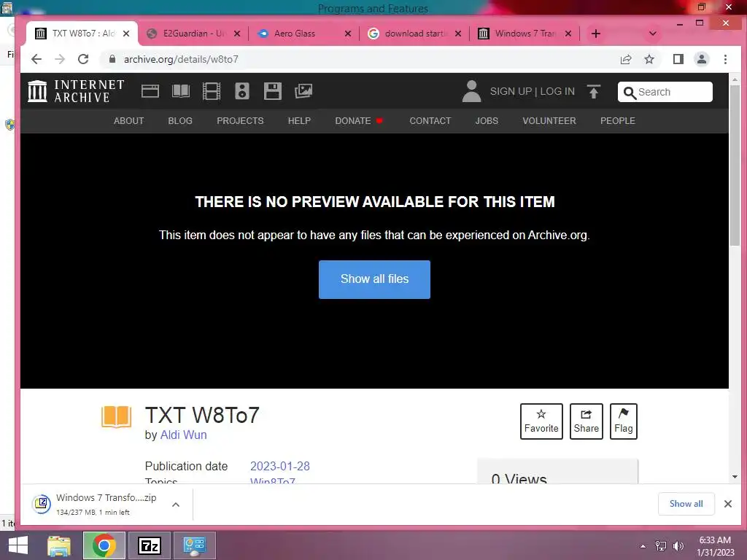The height and width of the screenshot is (560, 747).
Task: Open the Software floppy disk icon
Action: coord(273,91)
